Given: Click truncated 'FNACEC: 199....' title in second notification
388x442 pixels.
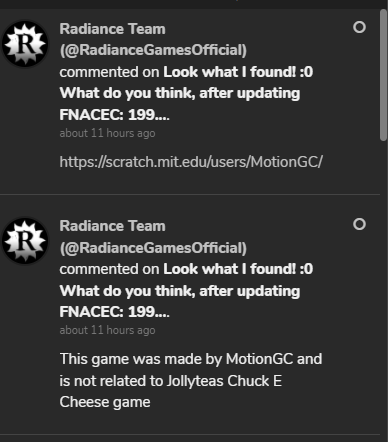Looking at the screenshot, I should point(115,312).
